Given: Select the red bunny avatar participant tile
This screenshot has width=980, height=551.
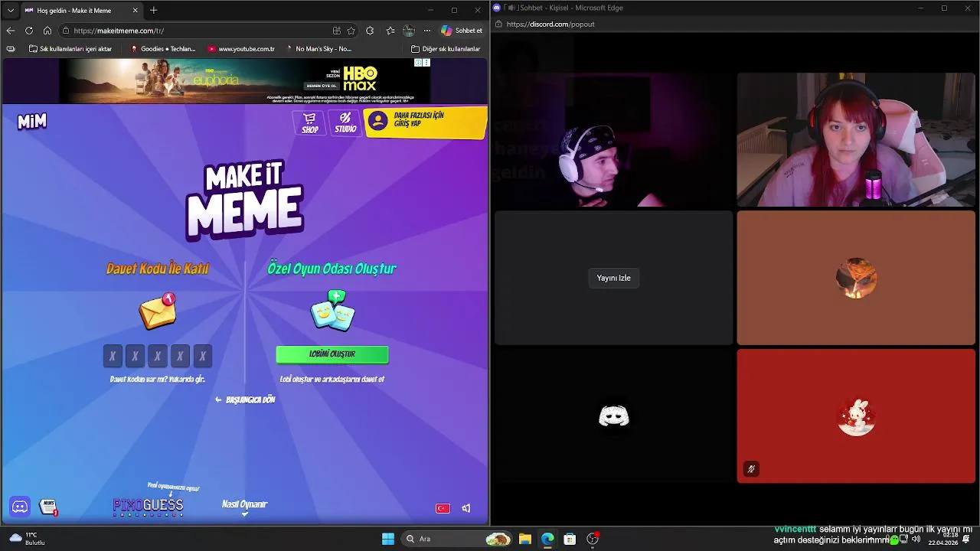Looking at the screenshot, I should tap(856, 416).
